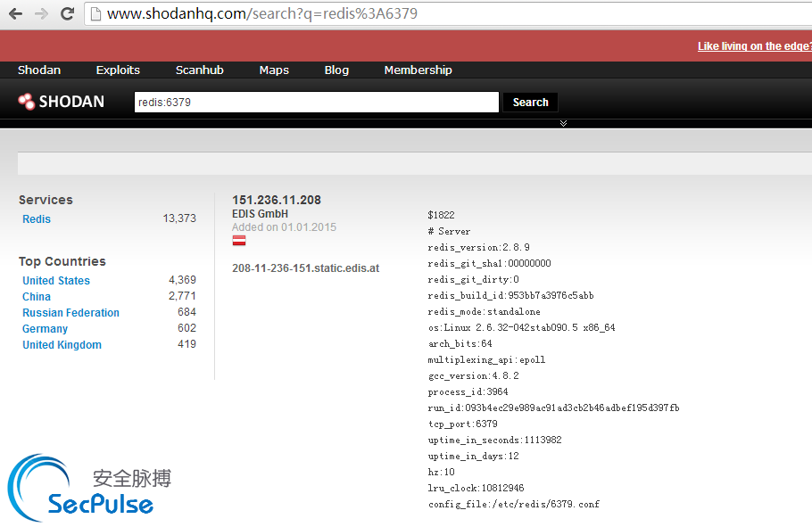Screen dimensions: 812x527
Task: Click the United States count 4,369
Action: (182, 280)
